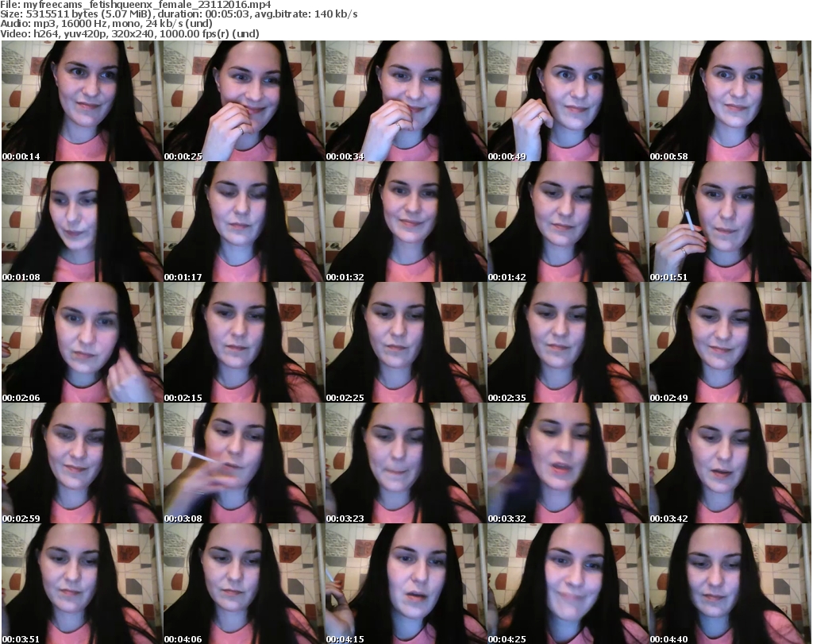Open the frame at 00:01:32

[406, 222]
